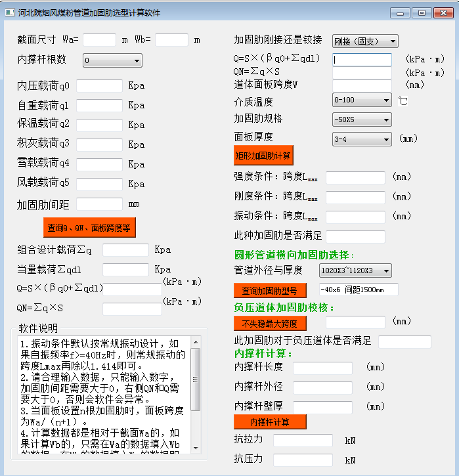The image size is (459, 476).
Task: Click the 内撑杆外径 input field
Action: click(x=322, y=387)
